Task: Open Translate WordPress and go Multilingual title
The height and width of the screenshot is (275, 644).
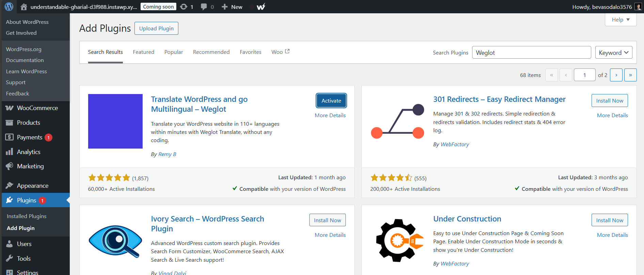Action: (x=199, y=104)
